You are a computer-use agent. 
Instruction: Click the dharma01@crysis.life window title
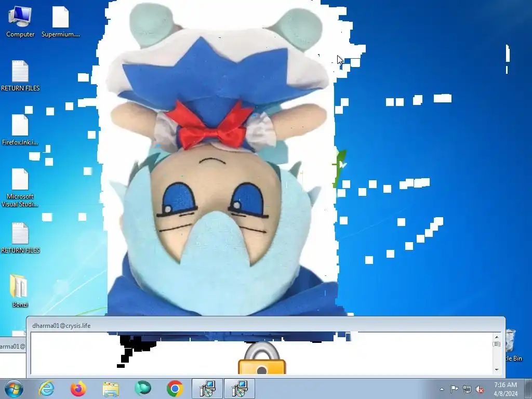coord(61,325)
